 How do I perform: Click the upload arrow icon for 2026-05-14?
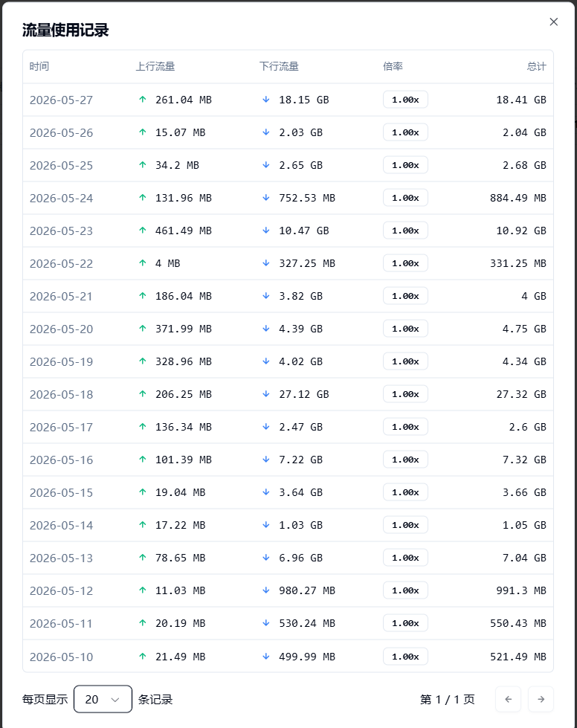point(143,525)
